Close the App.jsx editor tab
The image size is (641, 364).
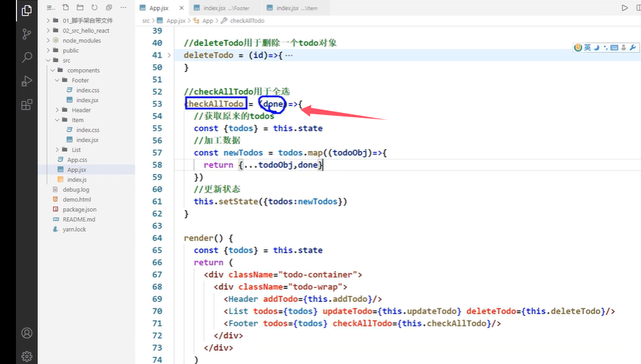pyautogui.click(x=182, y=8)
